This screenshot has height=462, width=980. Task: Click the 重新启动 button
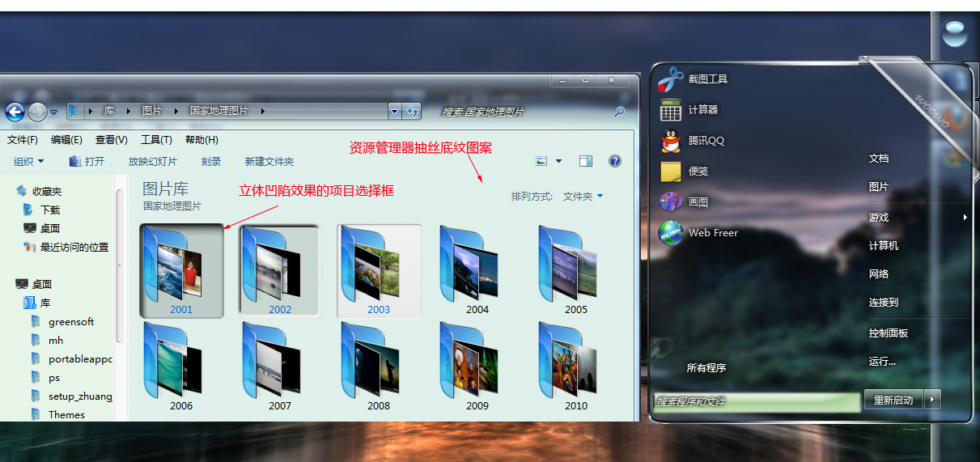pos(893,400)
